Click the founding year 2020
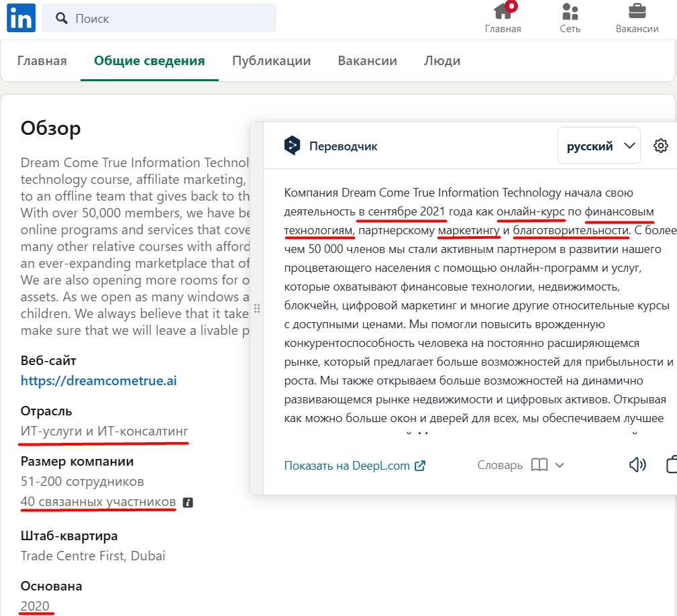The width and height of the screenshot is (677, 616). [x=35, y=606]
